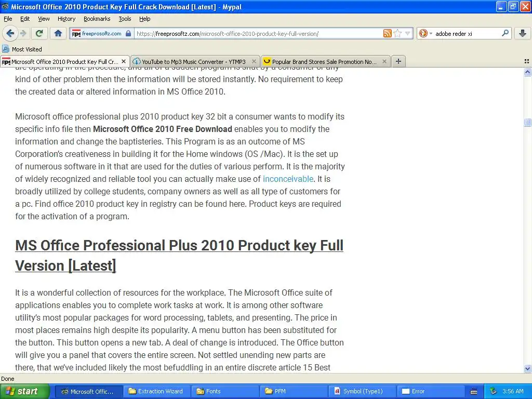Go back with the Back arrow button
This screenshot has height=399, width=532.
pyautogui.click(x=10, y=33)
